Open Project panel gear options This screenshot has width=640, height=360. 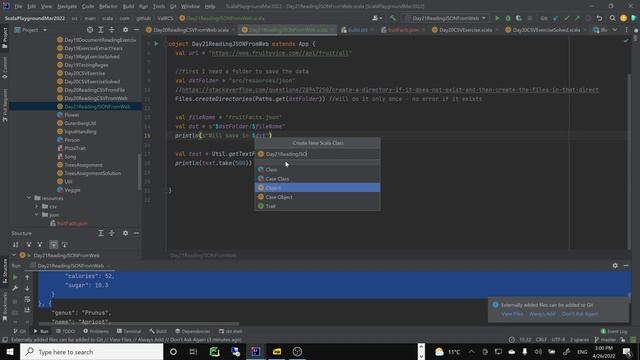(x=125, y=30)
